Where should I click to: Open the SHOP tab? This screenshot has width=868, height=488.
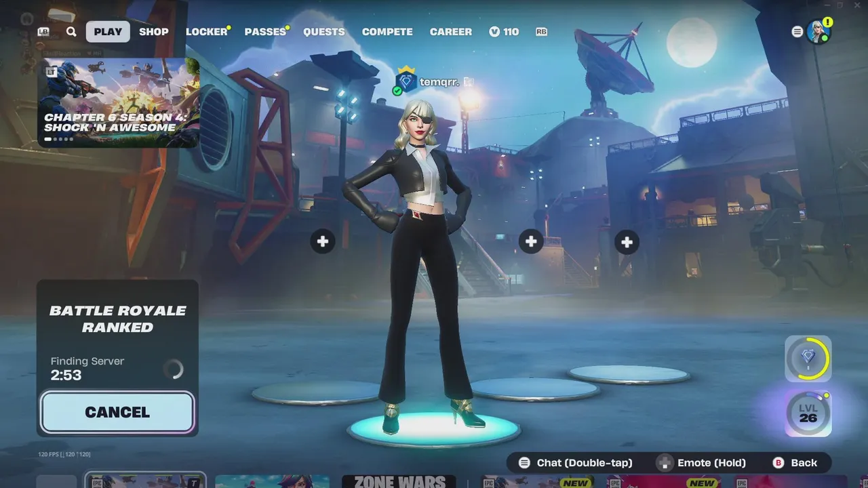[x=154, y=32]
